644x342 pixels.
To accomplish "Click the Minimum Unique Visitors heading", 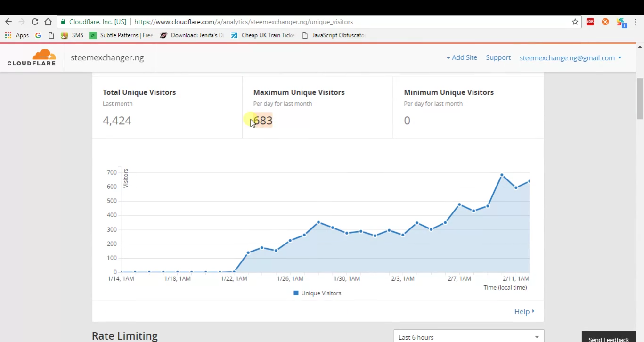I will tap(449, 92).
